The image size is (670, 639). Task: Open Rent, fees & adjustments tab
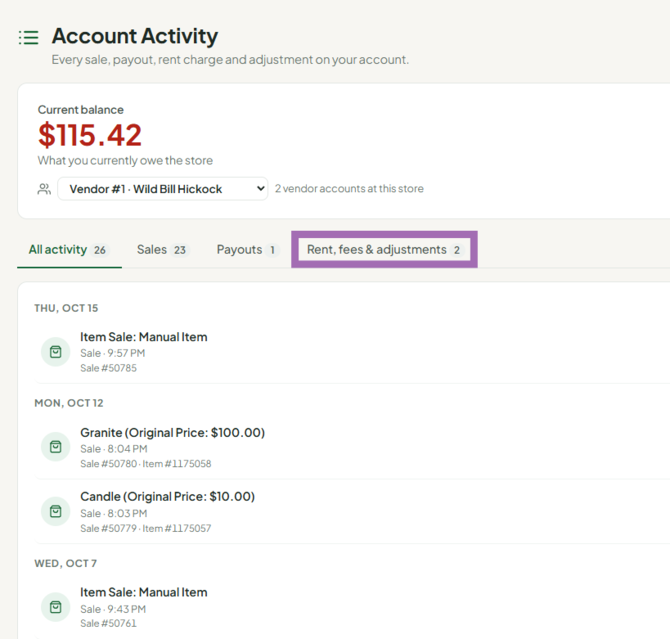(x=384, y=250)
